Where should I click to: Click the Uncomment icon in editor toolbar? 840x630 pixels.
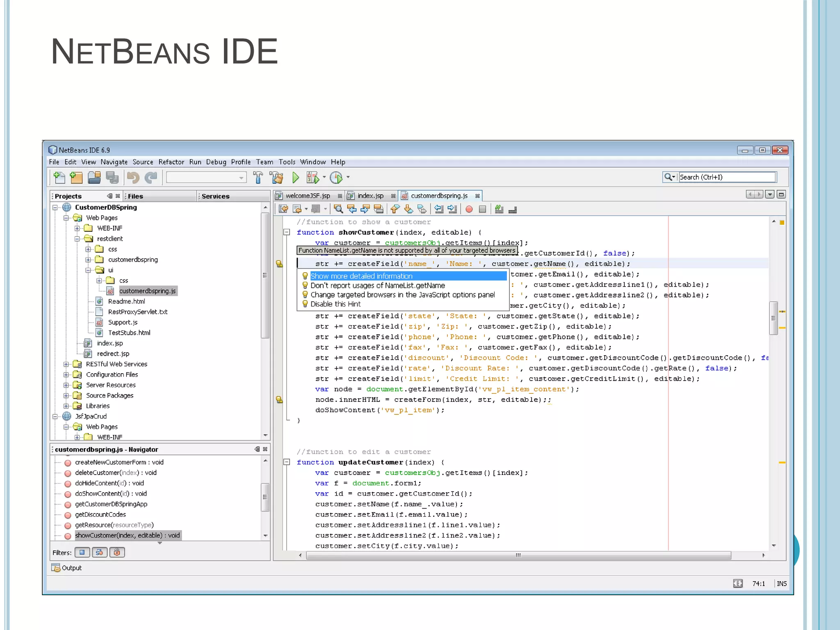pyautogui.click(x=513, y=210)
